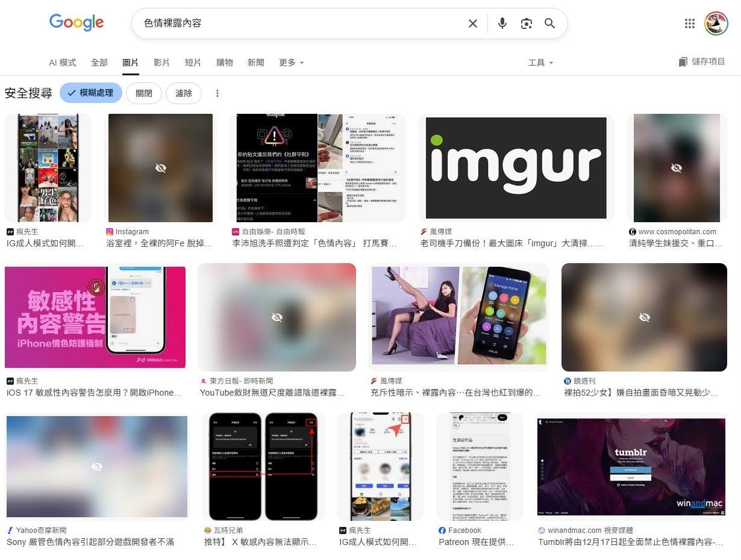Submit the search with magnifier icon
The width and height of the screenshot is (741, 560).
[550, 23]
